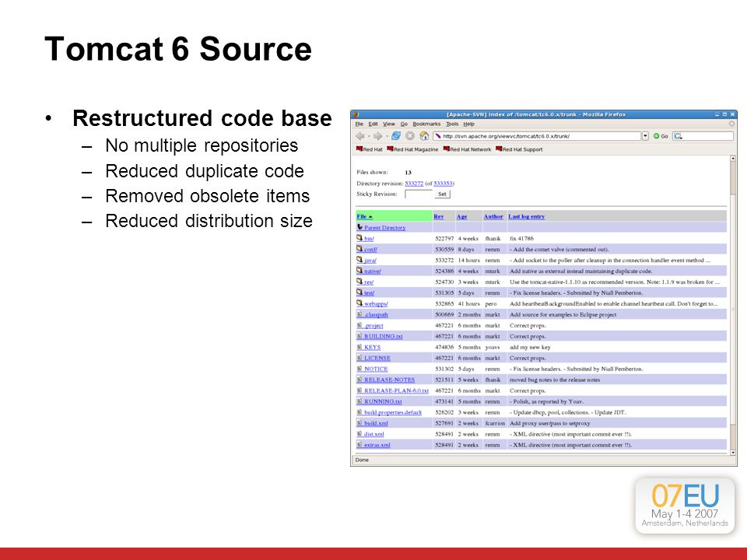Click the folder icon beside java/
Image resolution: width=747 pixels, height=560 pixels.
(359, 260)
